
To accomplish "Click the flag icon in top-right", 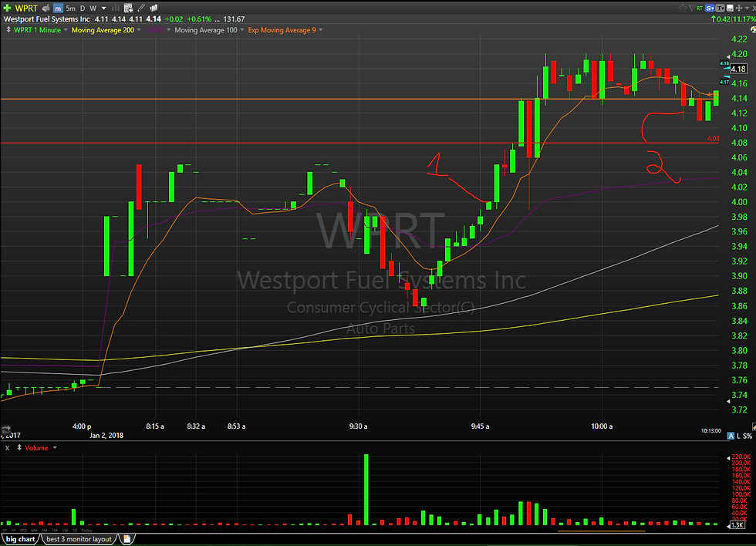I will point(693,8).
